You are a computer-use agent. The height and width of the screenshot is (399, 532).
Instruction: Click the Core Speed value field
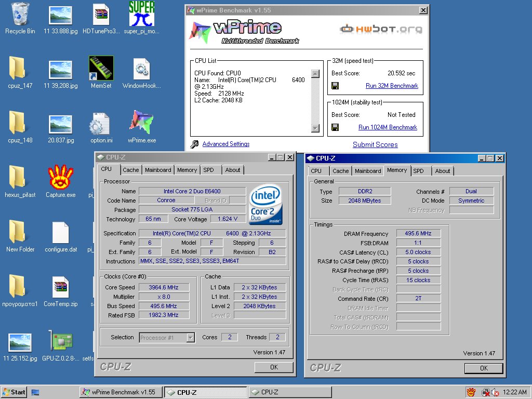point(164,287)
